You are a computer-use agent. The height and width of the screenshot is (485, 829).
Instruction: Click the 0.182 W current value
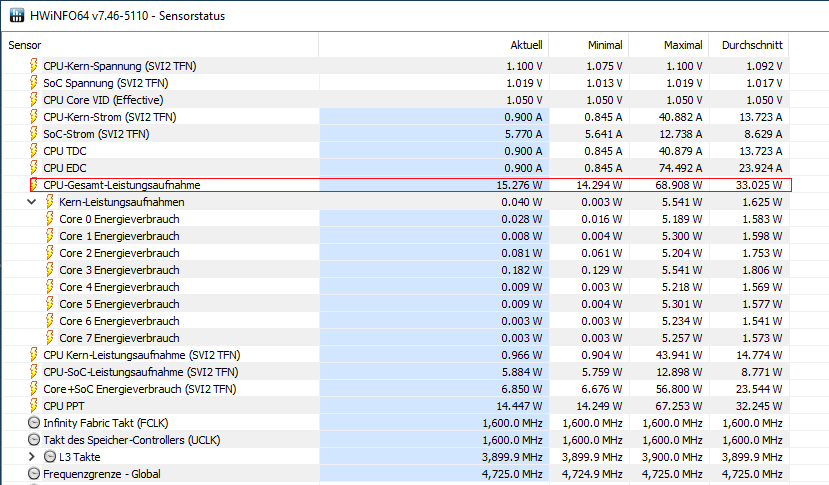pyautogui.click(x=521, y=270)
